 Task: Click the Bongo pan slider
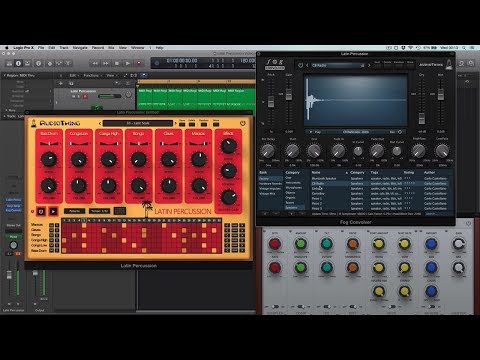tap(139, 143)
